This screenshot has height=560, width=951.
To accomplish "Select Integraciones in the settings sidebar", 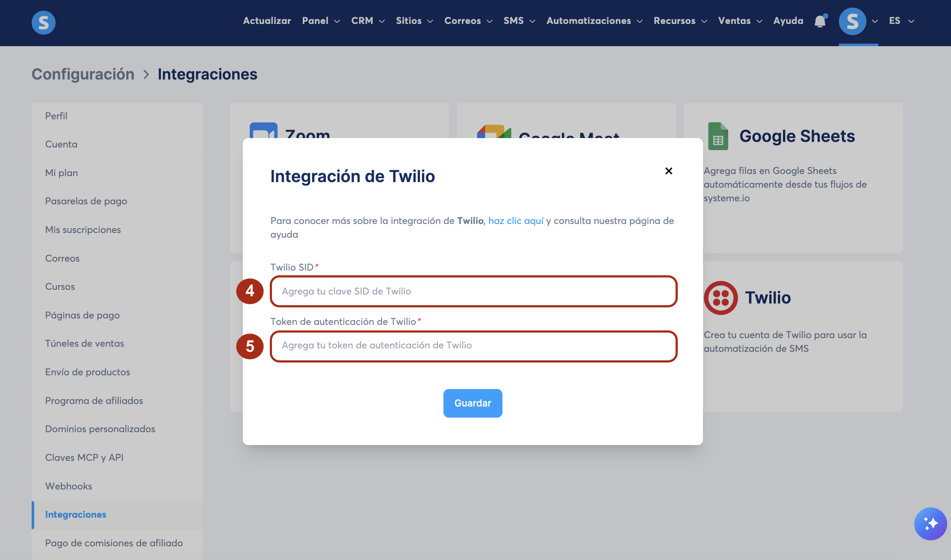I will (x=117, y=515).
